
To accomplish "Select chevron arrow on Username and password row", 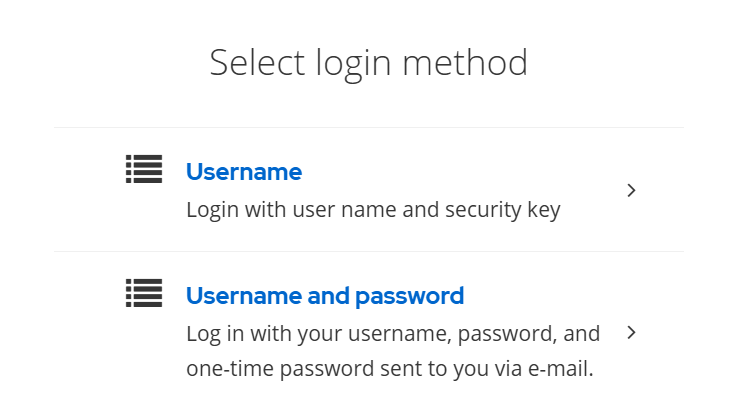I will (x=631, y=333).
